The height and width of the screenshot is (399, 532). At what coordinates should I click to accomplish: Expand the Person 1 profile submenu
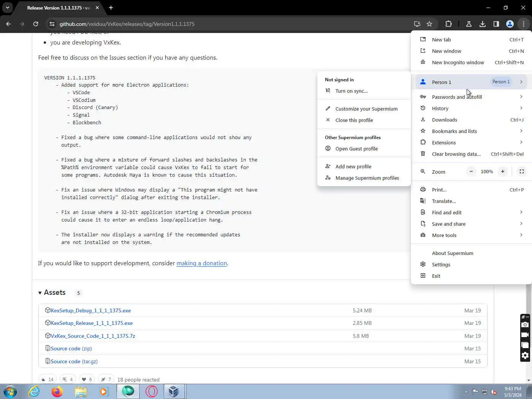pyautogui.click(x=471, y=82)
